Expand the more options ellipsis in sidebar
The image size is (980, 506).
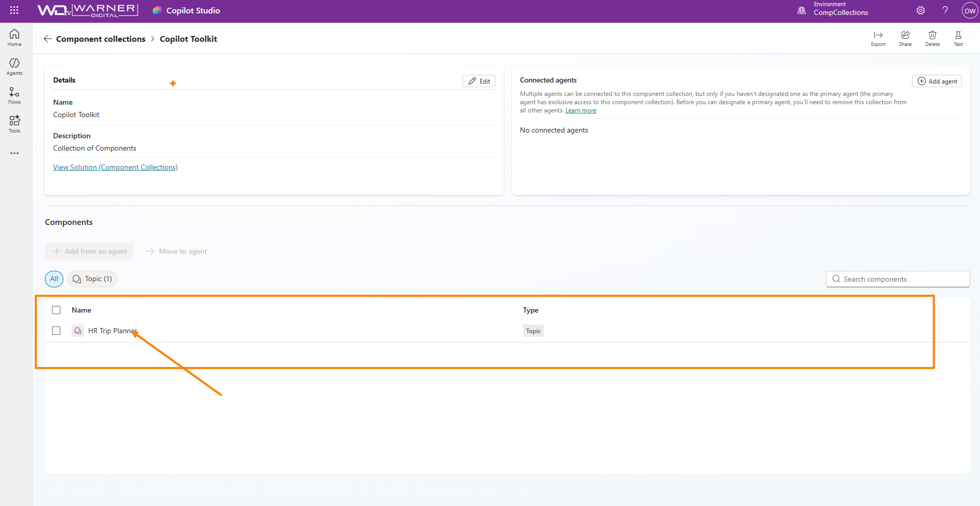click(x=14, y=153)
